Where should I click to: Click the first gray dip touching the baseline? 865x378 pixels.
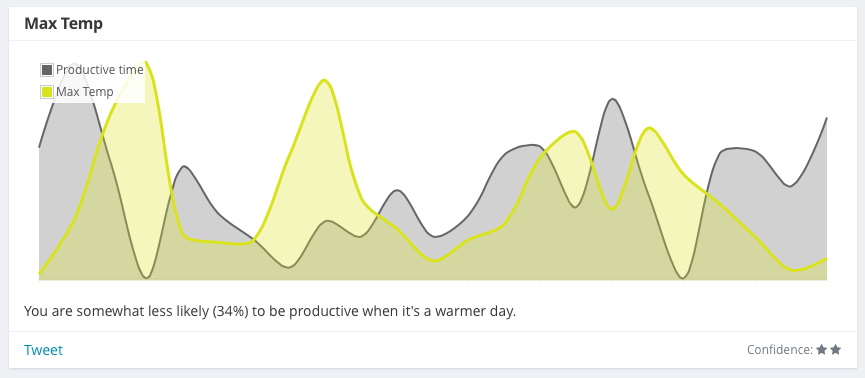point(146,277)
